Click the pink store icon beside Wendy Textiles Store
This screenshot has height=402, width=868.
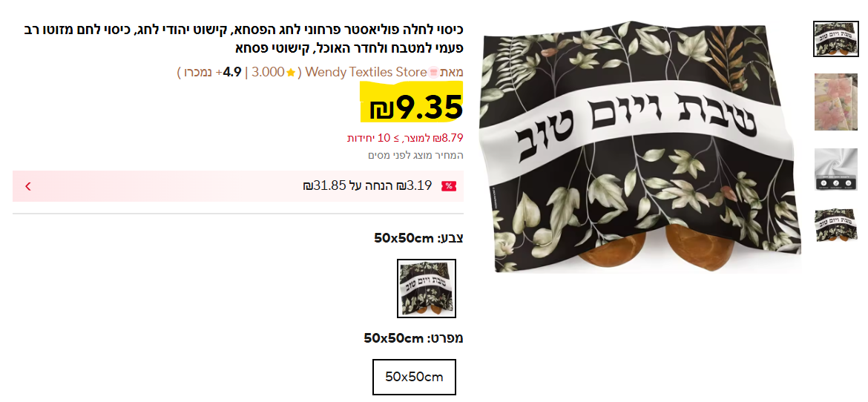433,72
